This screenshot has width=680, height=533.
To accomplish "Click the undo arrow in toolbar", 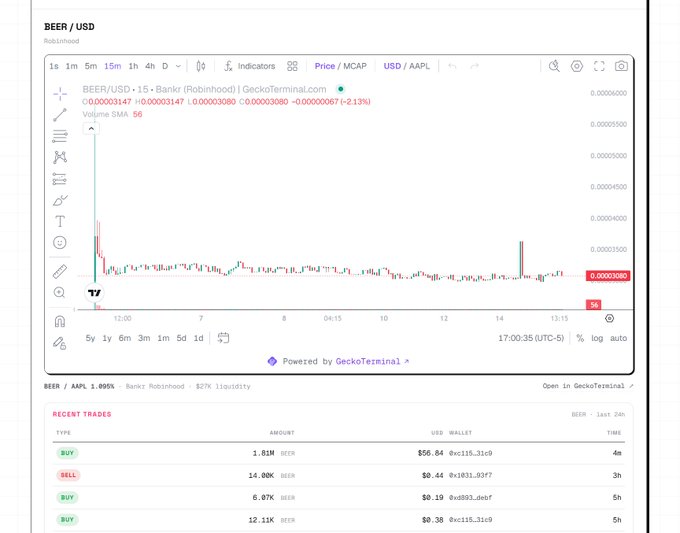I will (452, 66).
